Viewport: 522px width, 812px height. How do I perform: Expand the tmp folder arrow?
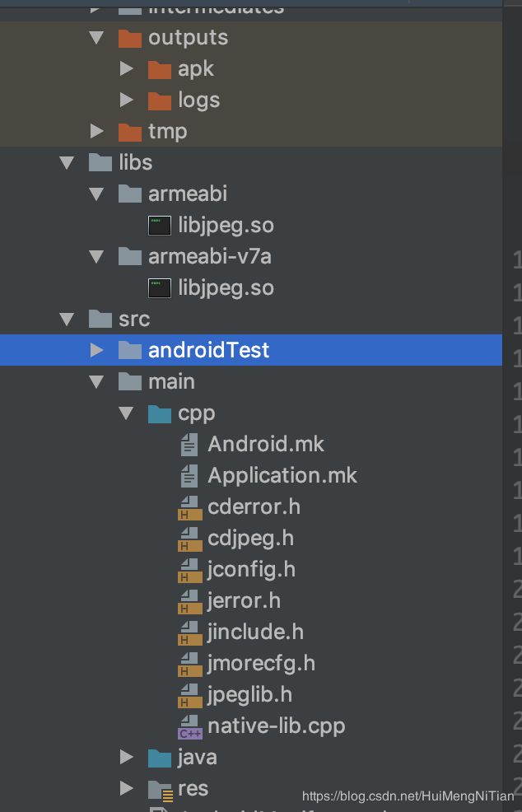[x=97, y=131]
